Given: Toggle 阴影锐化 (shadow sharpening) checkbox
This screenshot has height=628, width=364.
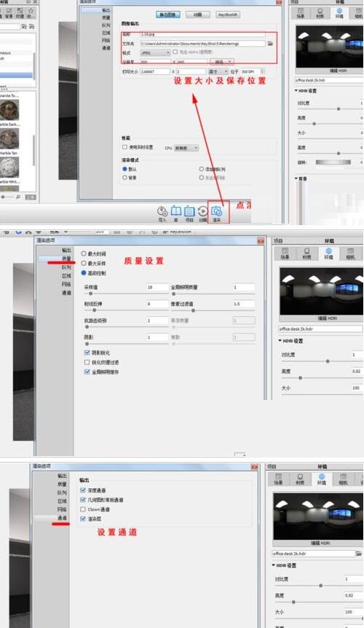Looking at the screenshot, I should tap(87, 353).
